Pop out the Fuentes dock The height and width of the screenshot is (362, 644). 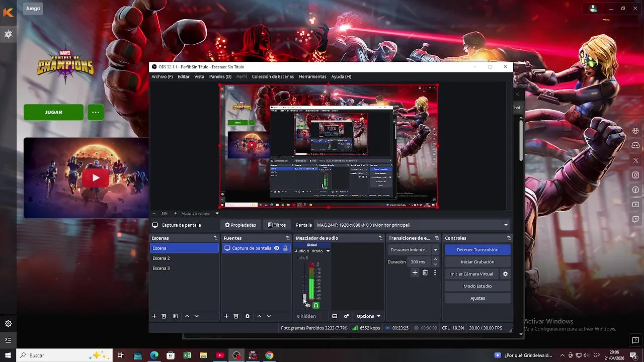coord(288,238)
